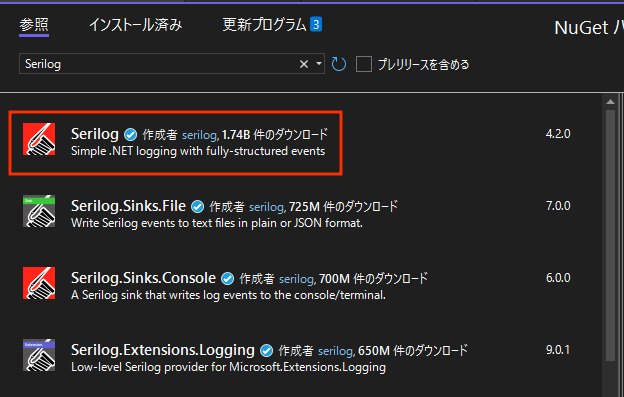Image resolution: width=624 pixels, height=397 pixels.
Task: Click the package list scroll-up arrow
Action: point(610,102)
